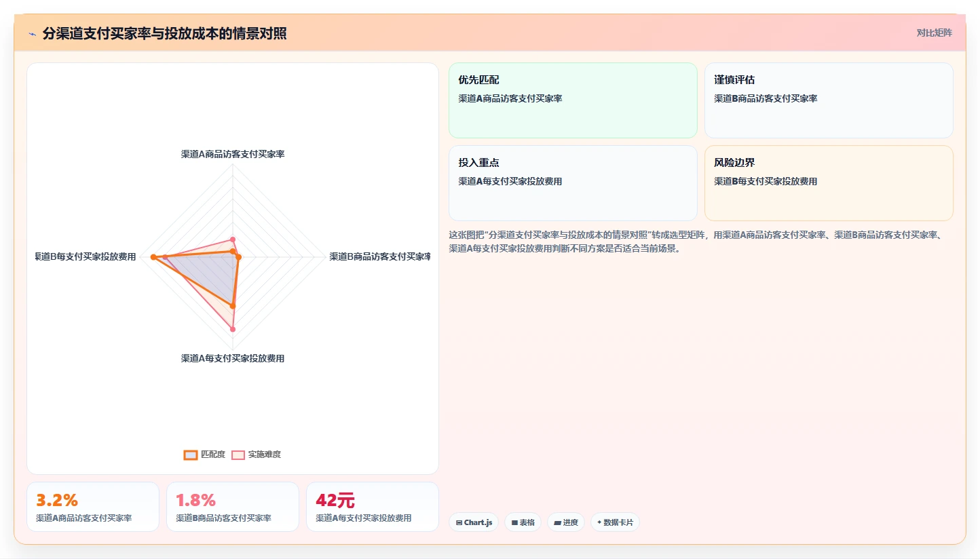The image size is (980, 559).
Task: Open the 风险边界 matrix card
Action: [x=829, y=183]
